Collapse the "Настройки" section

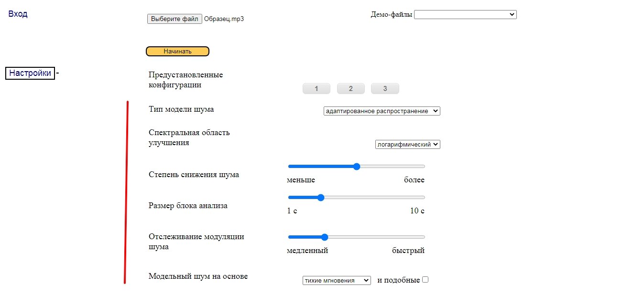pyautogui.click(x=30, y=74)
